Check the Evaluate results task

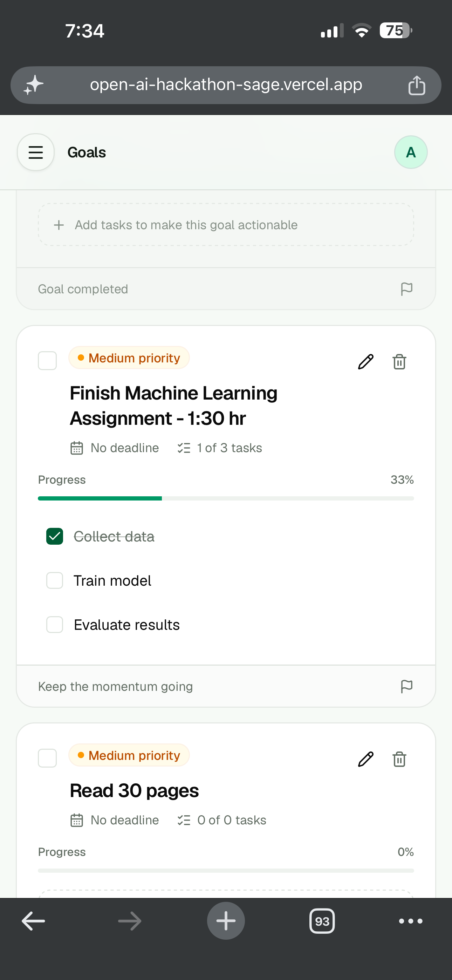tap(55, 625)
